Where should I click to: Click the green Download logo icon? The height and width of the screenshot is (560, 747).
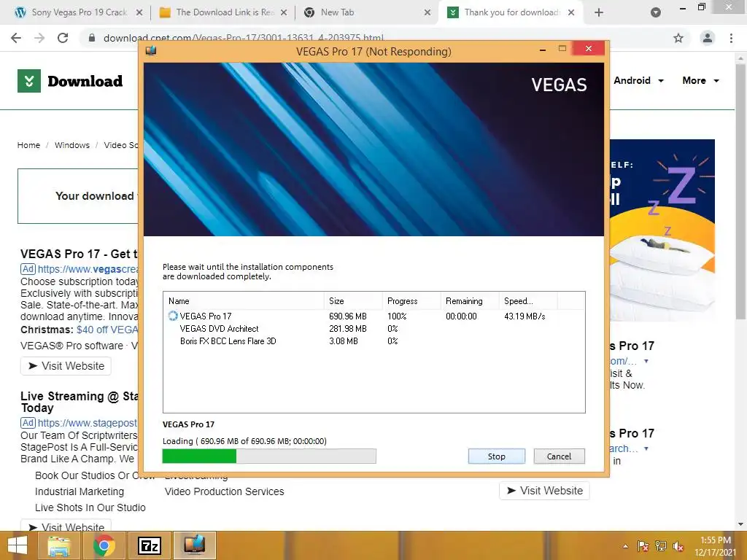tap(29, 81)
